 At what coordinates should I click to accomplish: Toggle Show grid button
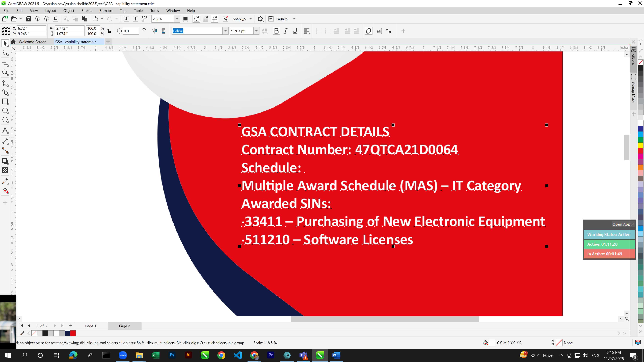[x=205, y=19]
